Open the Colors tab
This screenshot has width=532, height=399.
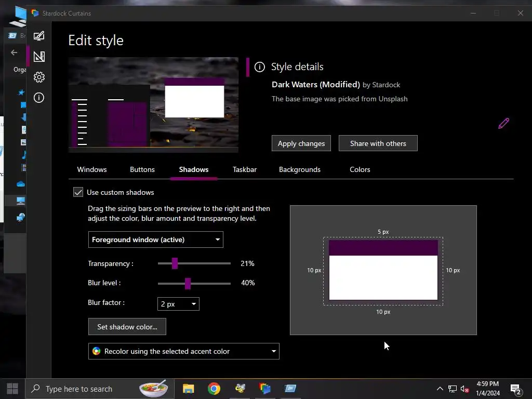360,169
